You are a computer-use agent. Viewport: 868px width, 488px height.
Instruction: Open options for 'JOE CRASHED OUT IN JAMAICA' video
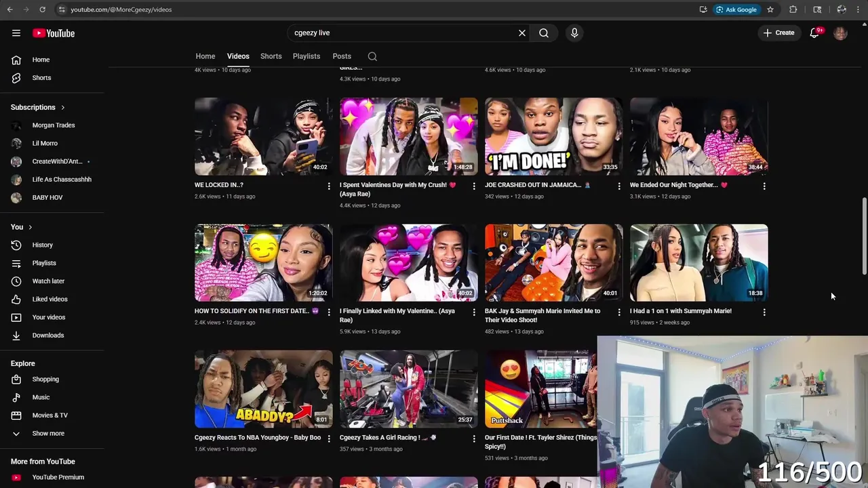tap(619, 186)
